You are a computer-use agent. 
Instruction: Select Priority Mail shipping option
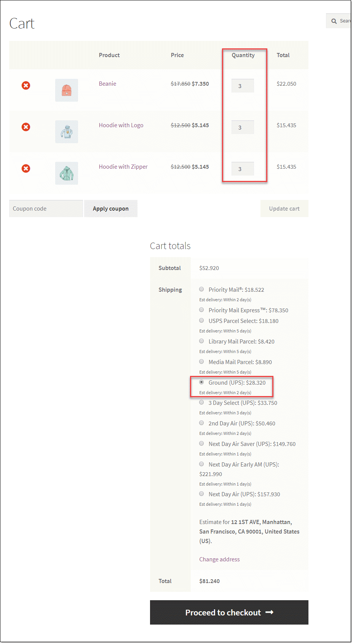[201, 289]
